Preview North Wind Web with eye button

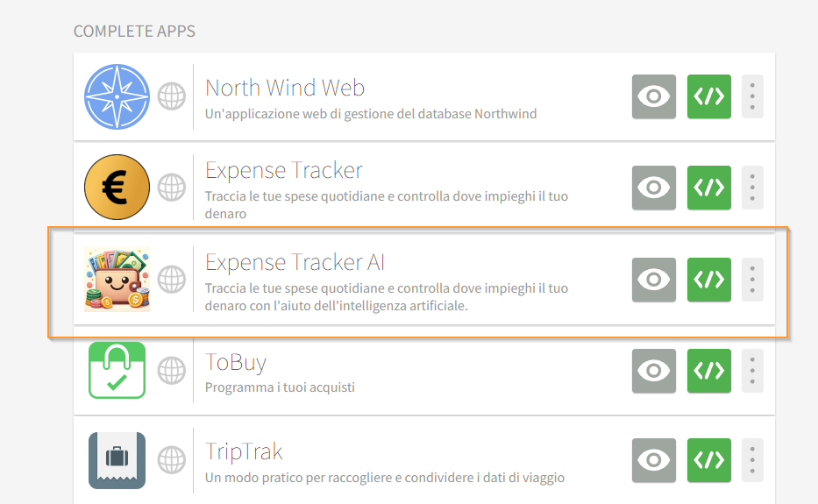tap(654, 96)
